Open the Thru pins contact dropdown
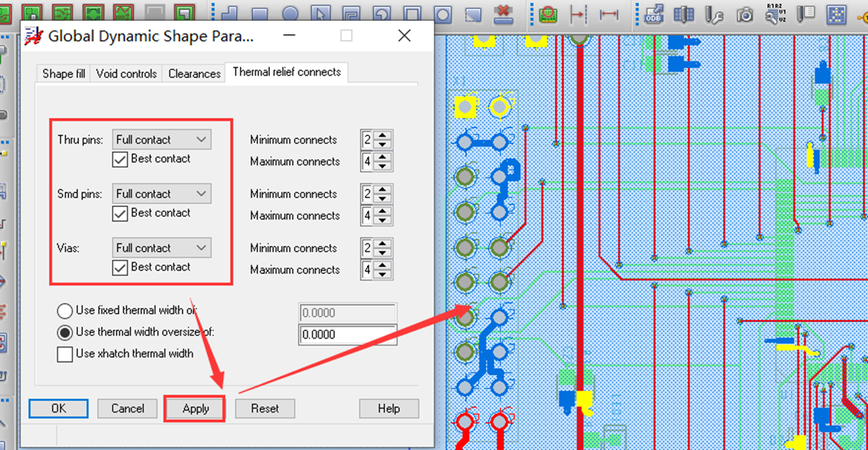The image size is (868, 450). [162, 139]
